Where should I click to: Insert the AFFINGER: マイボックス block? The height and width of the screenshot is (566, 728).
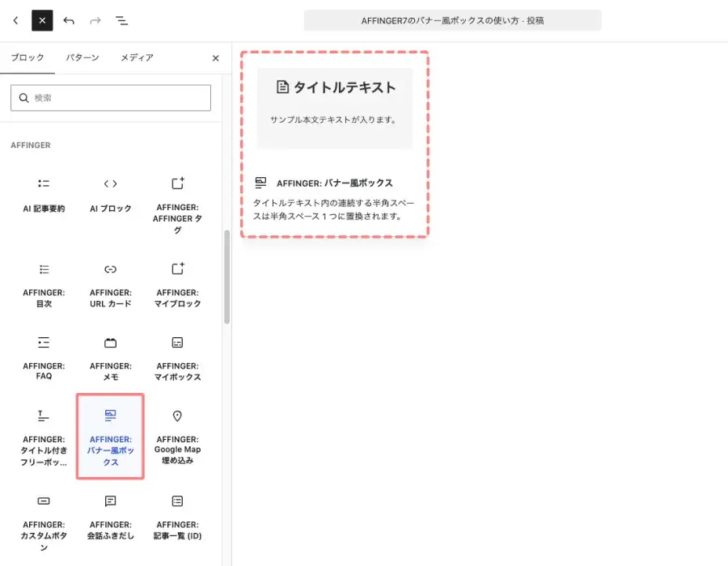coord(177,358)
